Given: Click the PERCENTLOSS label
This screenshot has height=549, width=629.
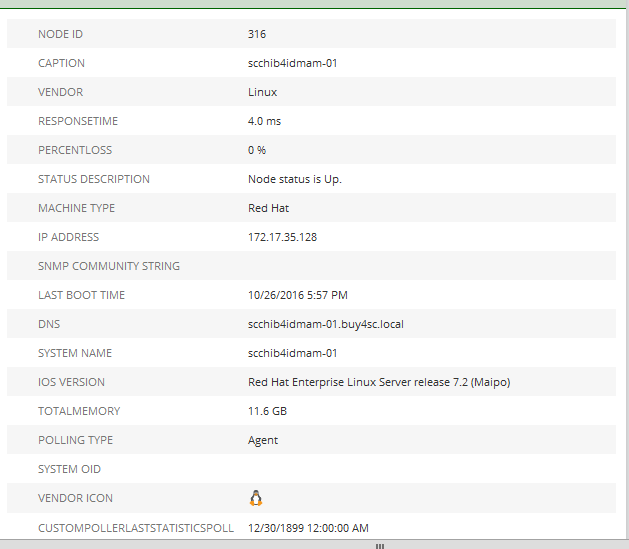Looking at the screenshot, I should pyautogui.click(x=75, y=150).
